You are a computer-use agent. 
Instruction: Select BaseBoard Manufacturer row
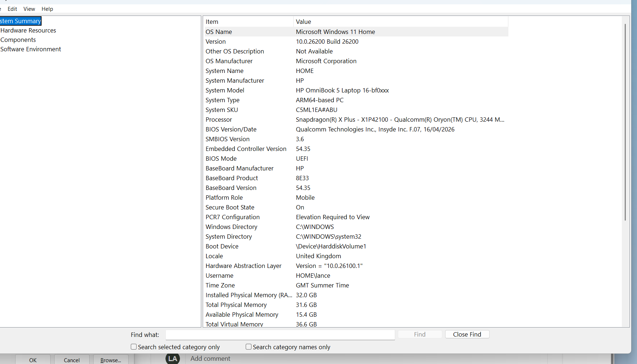356,168
